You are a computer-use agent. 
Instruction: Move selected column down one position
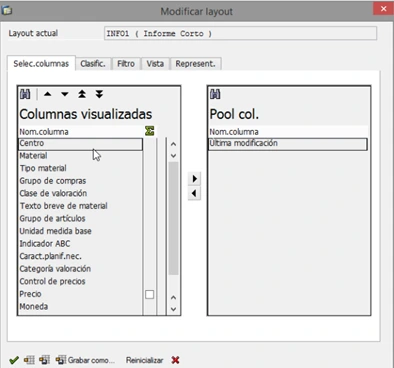[x=65, y=94]
